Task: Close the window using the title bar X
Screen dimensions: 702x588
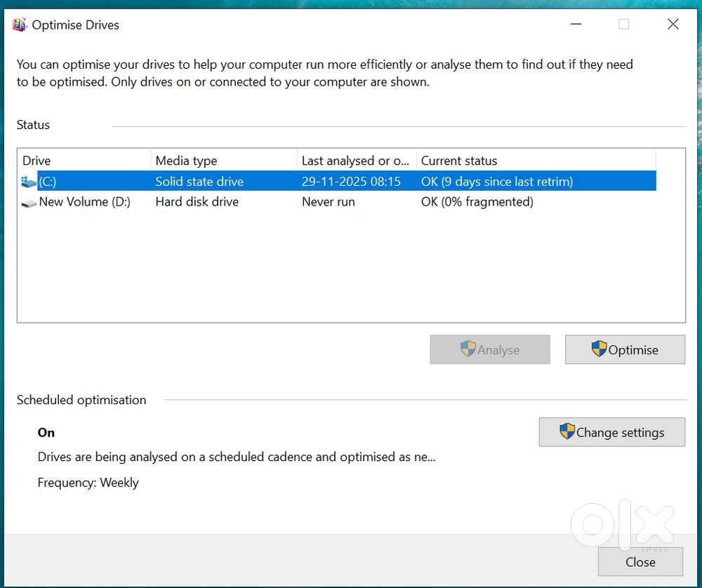Action: 673,25
